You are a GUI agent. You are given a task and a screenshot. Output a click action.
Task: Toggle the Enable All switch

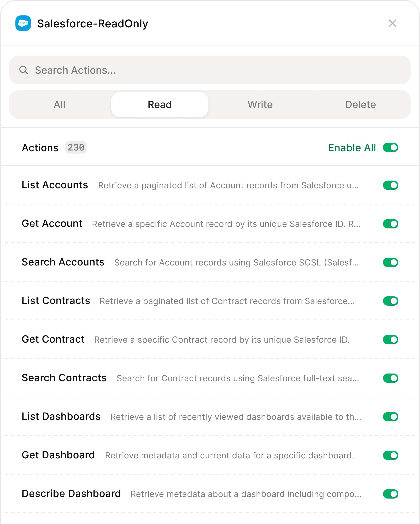tap(391, 148)
